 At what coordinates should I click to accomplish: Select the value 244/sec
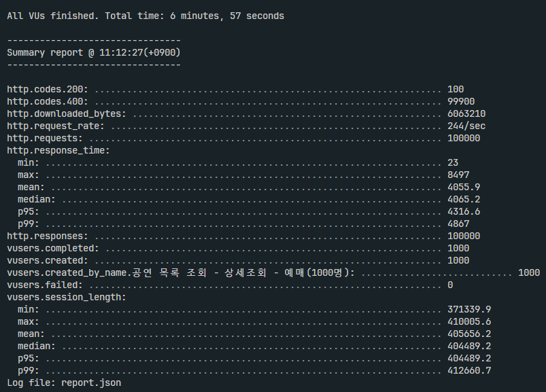(x=466, y=126)
